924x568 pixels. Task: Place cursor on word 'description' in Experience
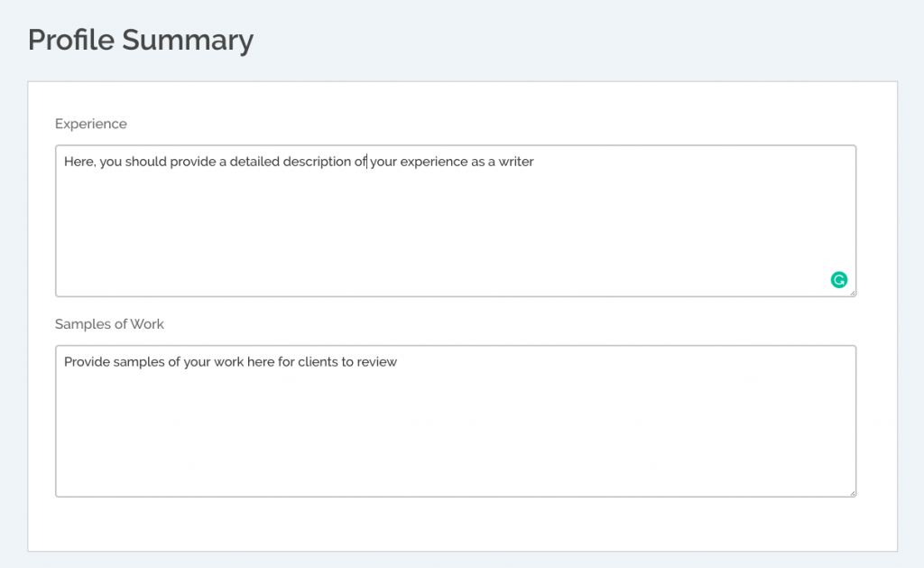317,163
